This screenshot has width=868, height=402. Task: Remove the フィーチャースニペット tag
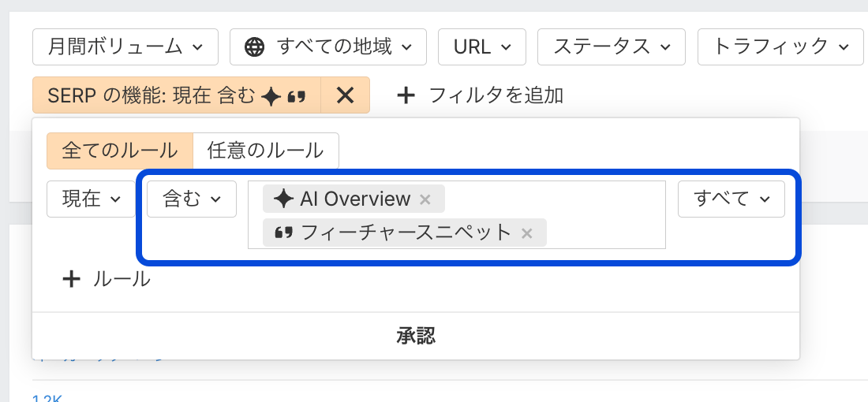(527, 233)
